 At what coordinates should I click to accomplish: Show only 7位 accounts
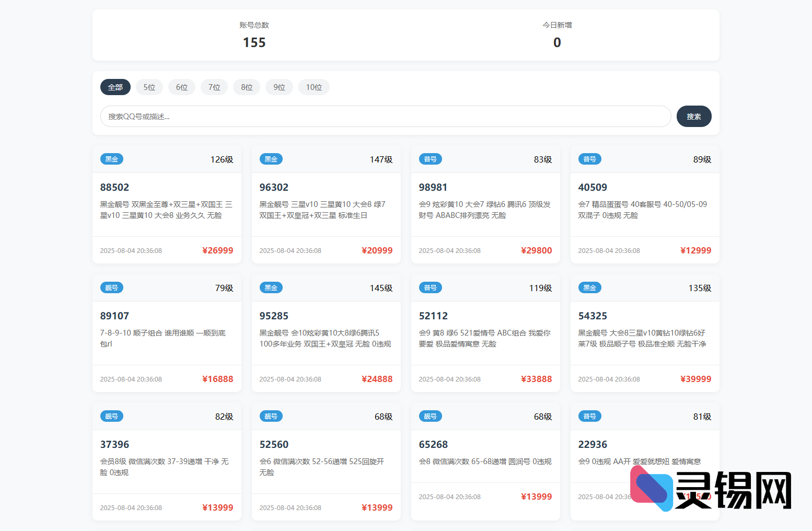click(x=214, y=87)
